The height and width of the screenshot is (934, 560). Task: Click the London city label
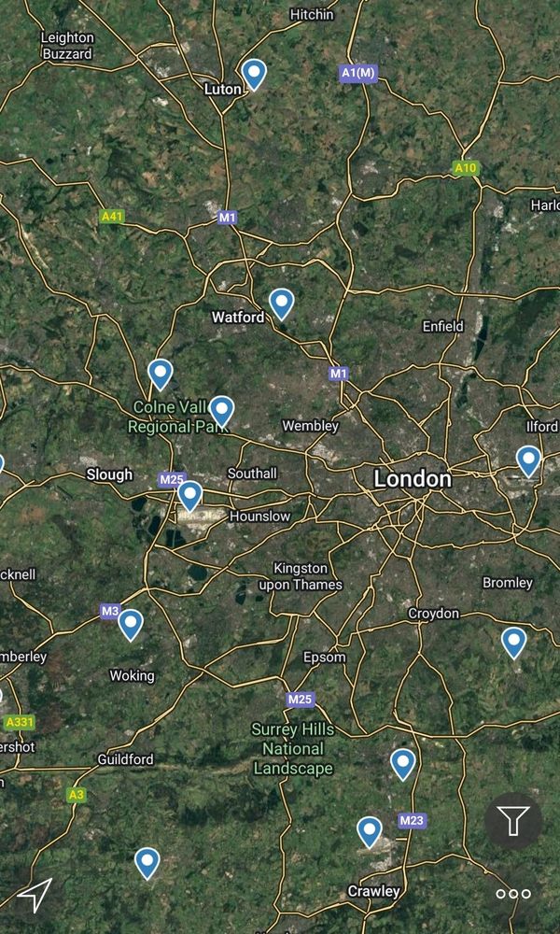[413, 479]
